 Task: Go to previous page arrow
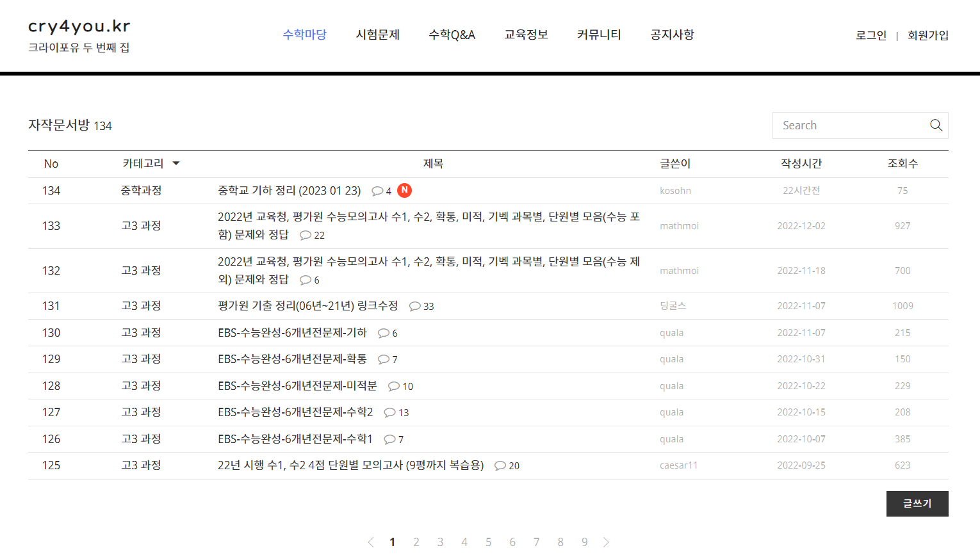coord(370,542)
